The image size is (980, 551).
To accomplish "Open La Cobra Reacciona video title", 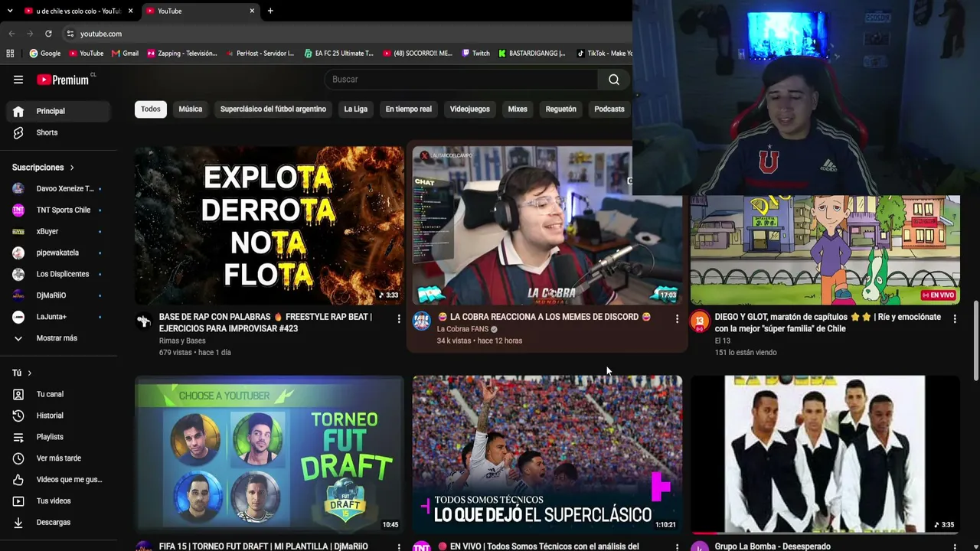I will tap(544, 317).
